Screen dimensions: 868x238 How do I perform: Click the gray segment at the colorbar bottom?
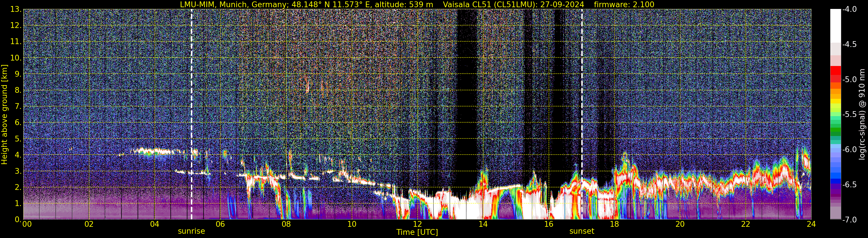tap(835, 213)
